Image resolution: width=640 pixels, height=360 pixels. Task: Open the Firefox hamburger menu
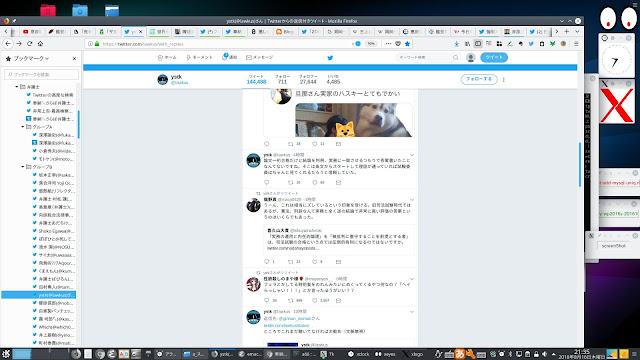click(576, 44)
